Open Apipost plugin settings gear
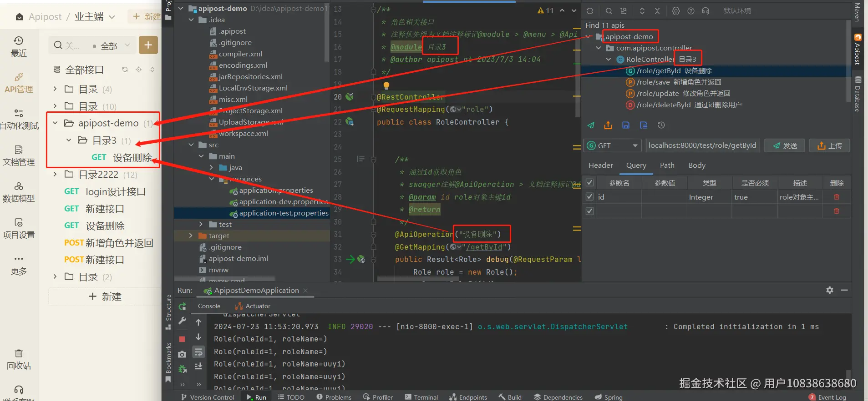Image resolution: width=868 pixels, height=401 pixels. pyautogui.click(x=676, y=11)
